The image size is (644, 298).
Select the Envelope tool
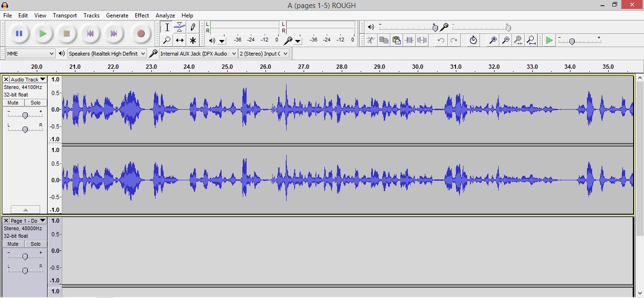coord(180,27)
